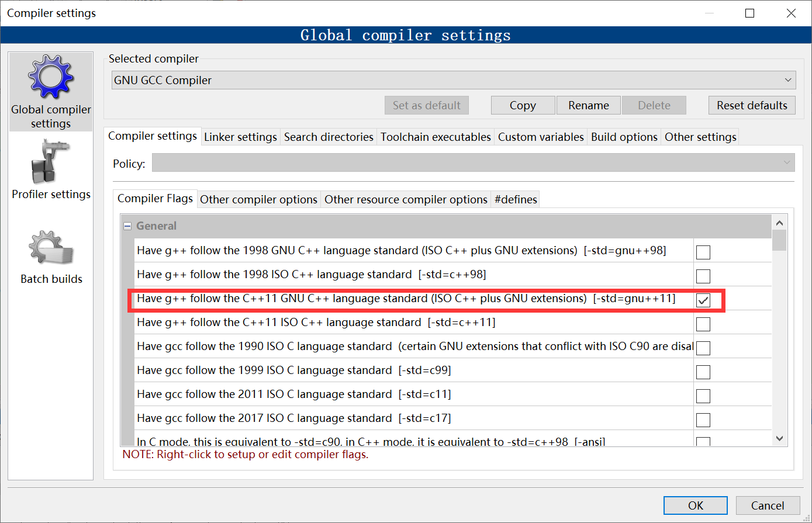Enable the -std=c++98 checkbox
Image resolution: width=812 pixels, height=523 pixels.
703,276
